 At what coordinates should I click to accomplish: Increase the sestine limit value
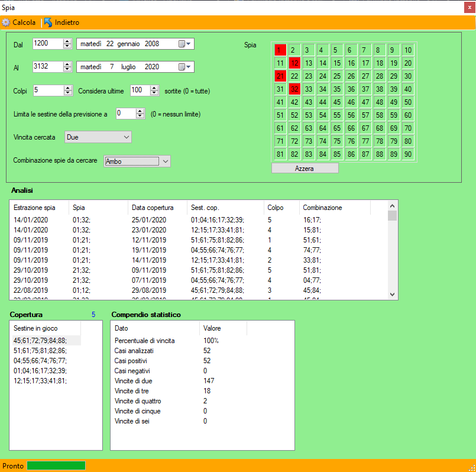click(x=140, y=111)
